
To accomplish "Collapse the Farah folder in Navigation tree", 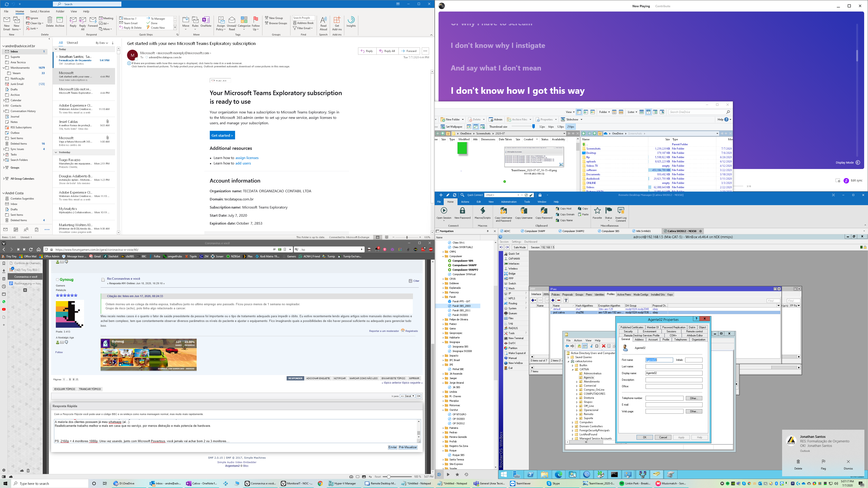I will (443, 297).
